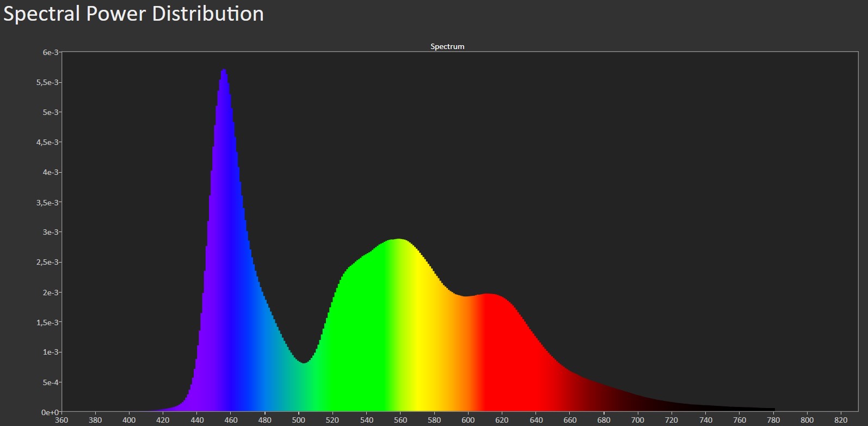Click the 820 x-axis label
This screenshot has height=426, width=868.
coord(841,420)
